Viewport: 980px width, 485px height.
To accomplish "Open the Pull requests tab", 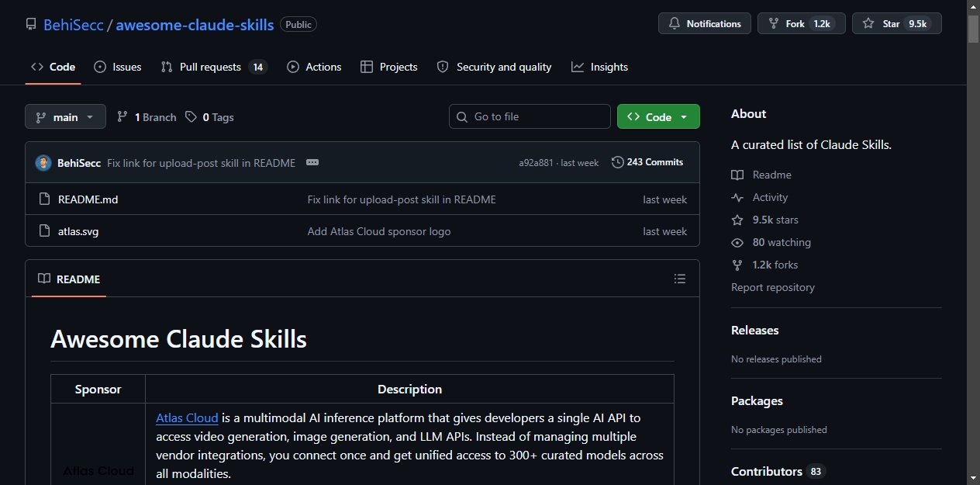I will (214, 67).
